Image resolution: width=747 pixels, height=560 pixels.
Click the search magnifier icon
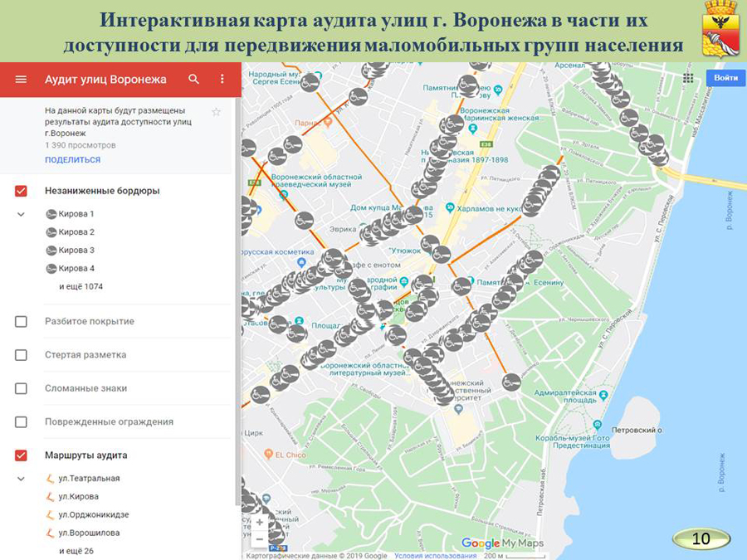pos(194,80)
